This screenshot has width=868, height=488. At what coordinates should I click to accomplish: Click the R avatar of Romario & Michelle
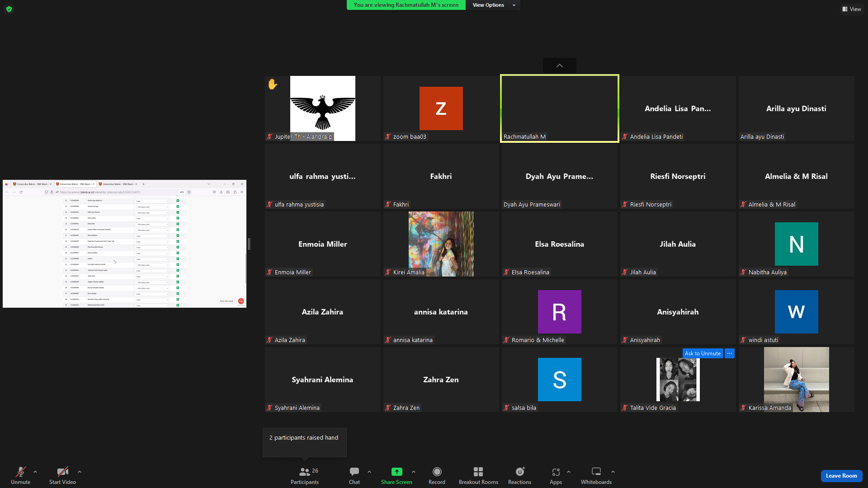(560, 312)
